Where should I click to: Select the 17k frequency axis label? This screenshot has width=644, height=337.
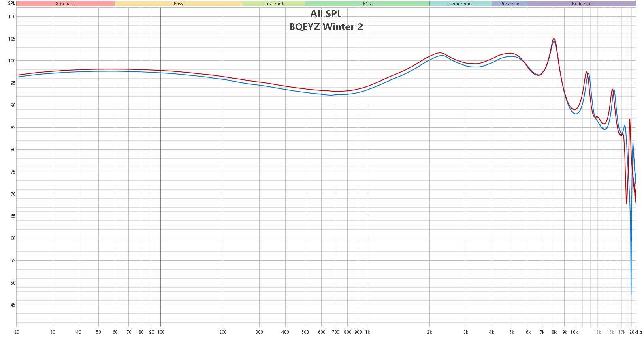[622, 332]
